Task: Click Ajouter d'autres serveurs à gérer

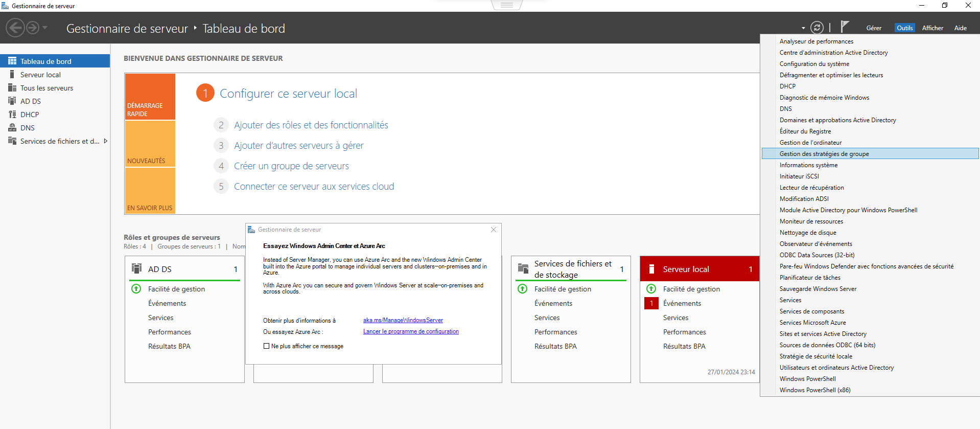Action: 298,146
